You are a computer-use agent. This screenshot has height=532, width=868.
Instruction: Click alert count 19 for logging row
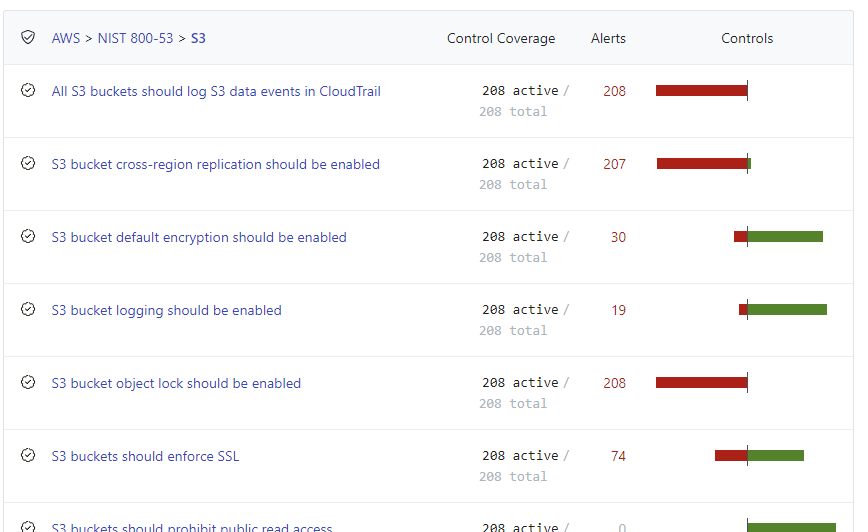tap(618, 311)
